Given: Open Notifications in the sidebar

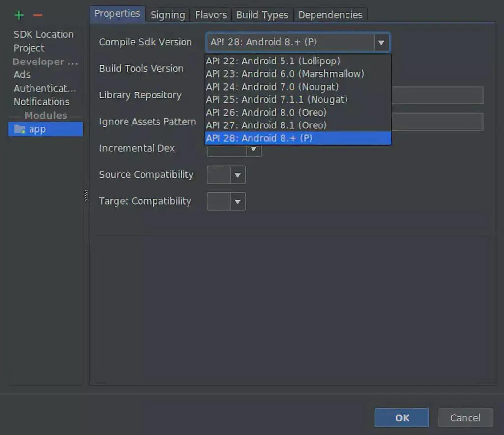Looking at the screenshot, I should 41,102.
